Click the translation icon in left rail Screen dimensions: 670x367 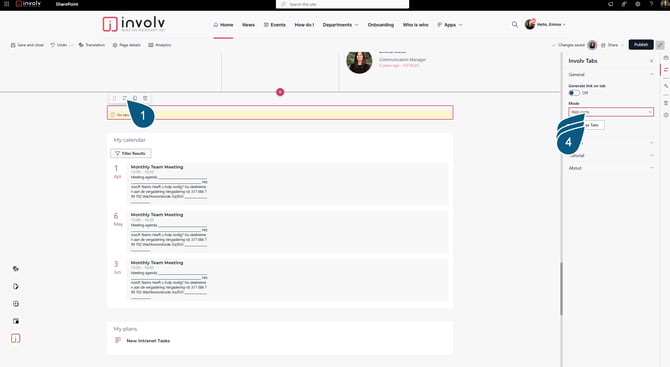click(x=16, y=269)
